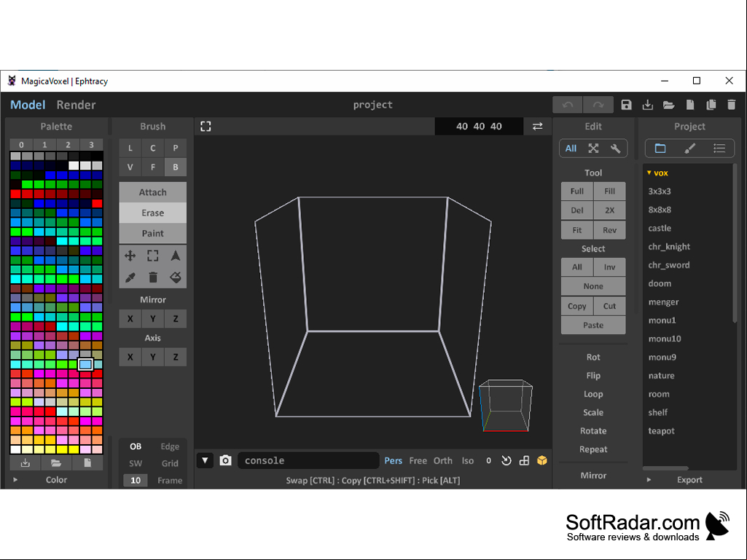The image size is (747, 560).
Task: Toggle Axis Z lock
Action: point(176,357)
